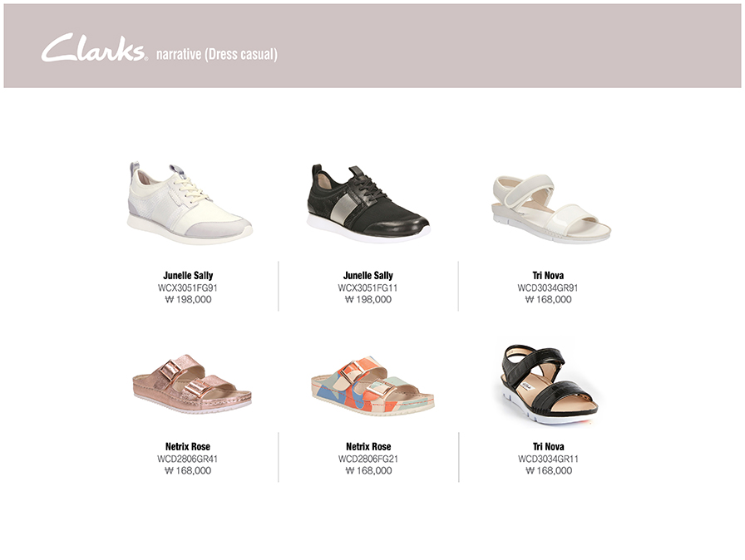Viewport: 745px width, 560px height.
Task: Select product code WCD2806FG21
Action: 368,459
